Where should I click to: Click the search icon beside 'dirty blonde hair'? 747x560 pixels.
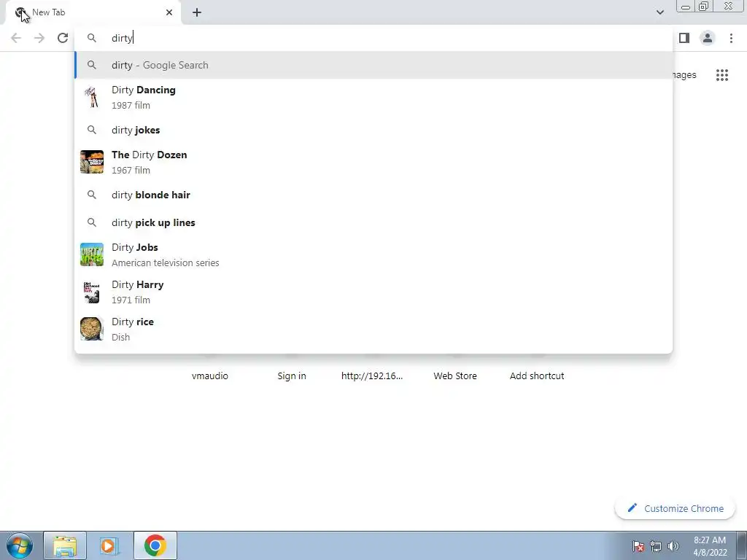92,195
